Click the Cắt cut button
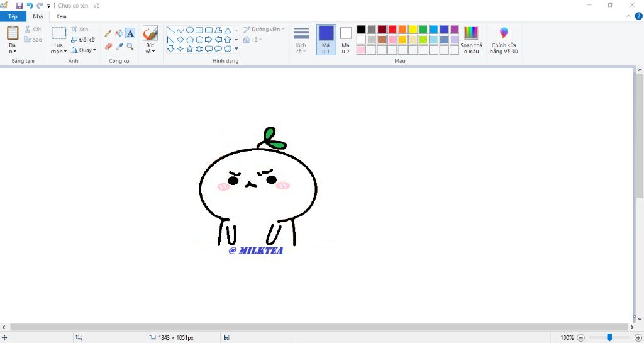 point(33,29)
